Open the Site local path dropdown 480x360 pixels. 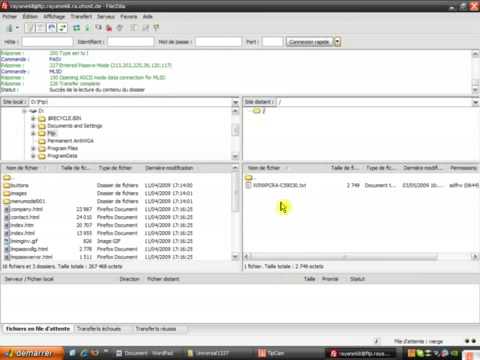coord(235,102)
